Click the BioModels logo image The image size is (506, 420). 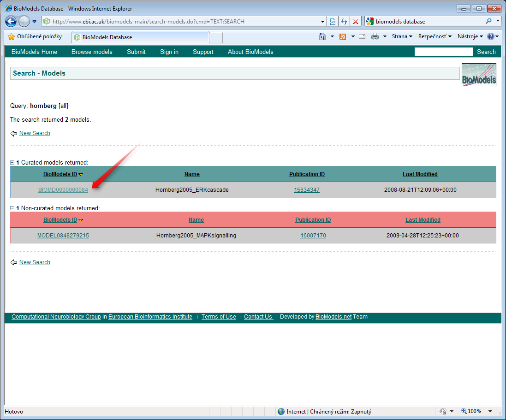[x=479, y=75]
